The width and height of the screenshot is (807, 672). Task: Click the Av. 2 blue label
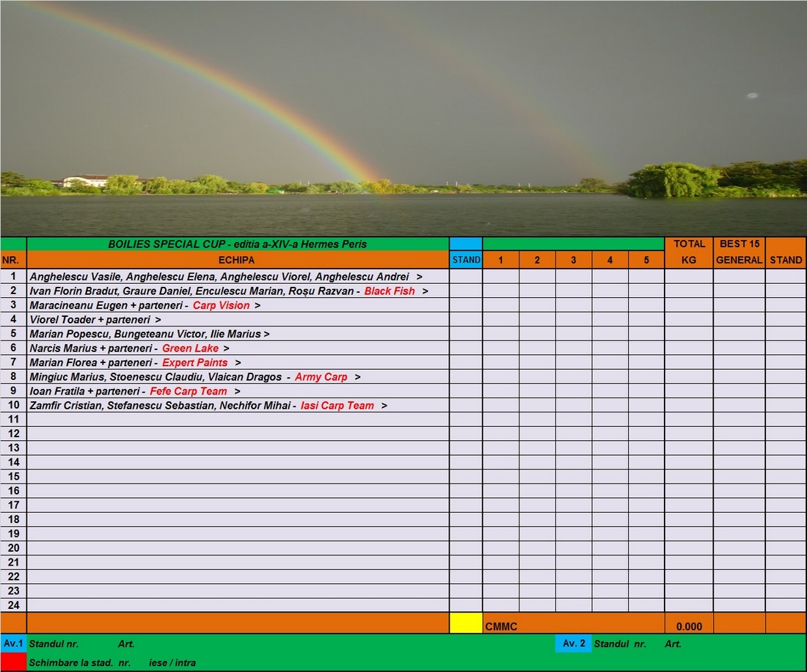pyautogui.click(x=573, y=643)
